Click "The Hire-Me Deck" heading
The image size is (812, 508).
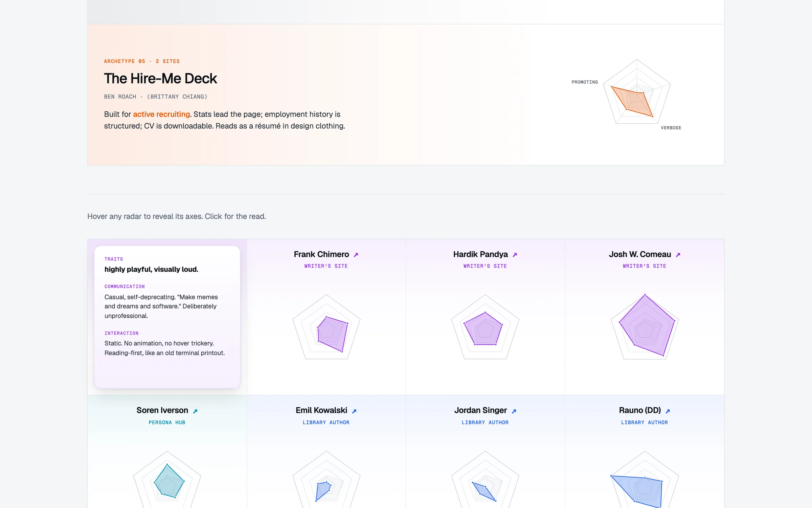click(x=160, y=79)
